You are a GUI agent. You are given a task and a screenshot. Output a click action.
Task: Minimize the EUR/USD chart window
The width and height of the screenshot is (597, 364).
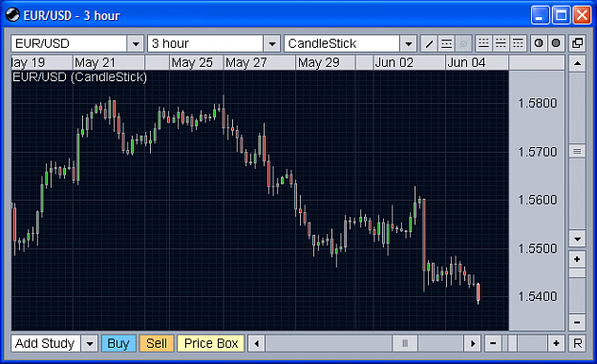[x=540, y=15]
